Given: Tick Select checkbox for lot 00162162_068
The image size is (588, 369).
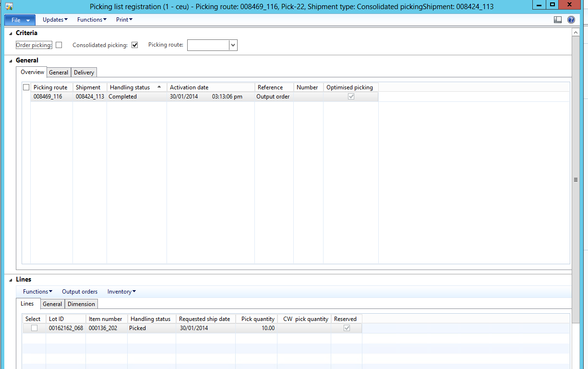Looking at the screenshot, I should point(34,328).
